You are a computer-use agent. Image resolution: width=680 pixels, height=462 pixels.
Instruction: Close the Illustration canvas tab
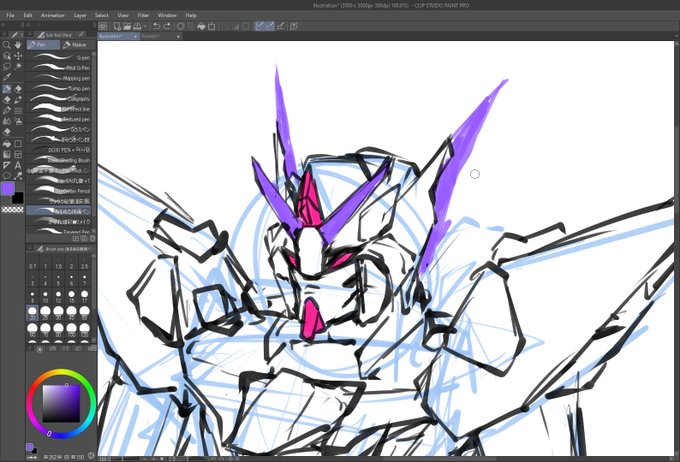135,36
